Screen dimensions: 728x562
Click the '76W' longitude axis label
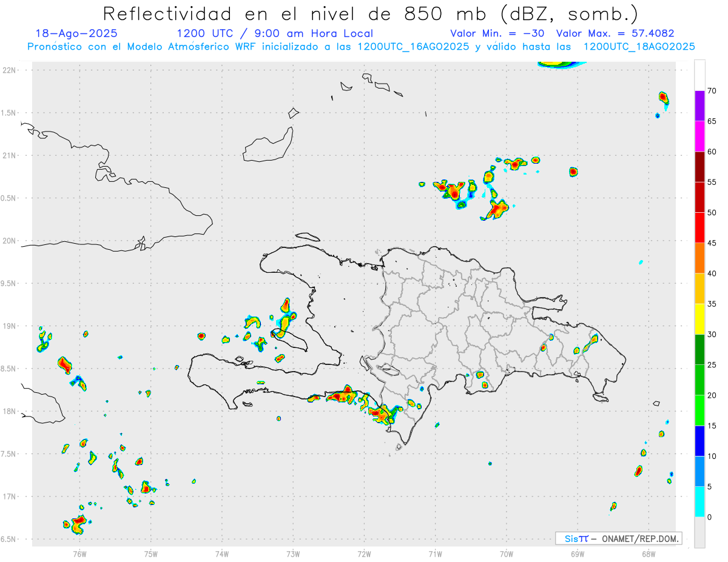coord(79,554)
